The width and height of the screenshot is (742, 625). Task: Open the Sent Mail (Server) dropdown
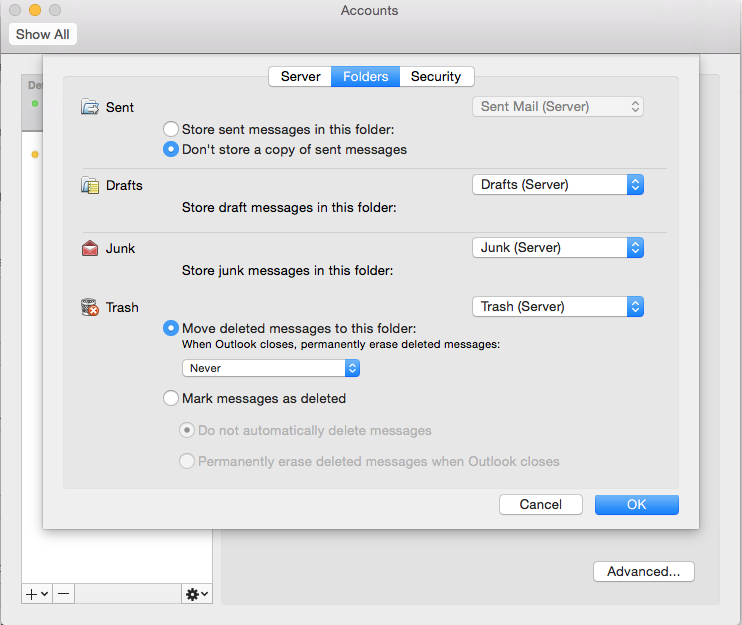[x=558, y=106]
